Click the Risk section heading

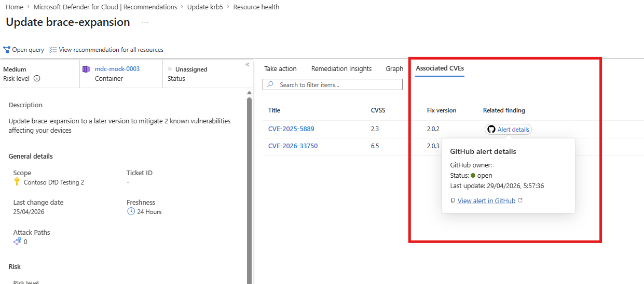[15, 266]
